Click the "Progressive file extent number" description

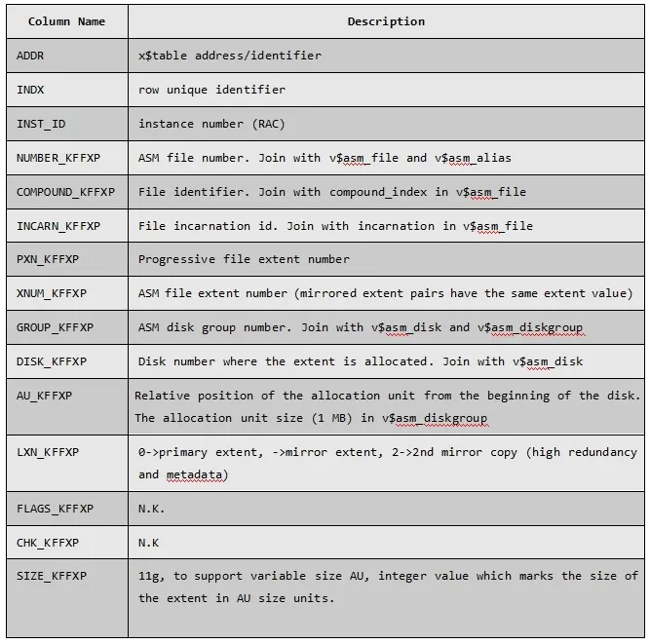tap(244, 259)
